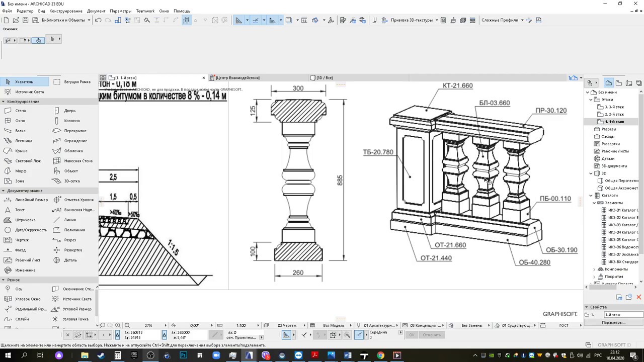Click the 1-й этаж properties name field

(x=623, y=315)
